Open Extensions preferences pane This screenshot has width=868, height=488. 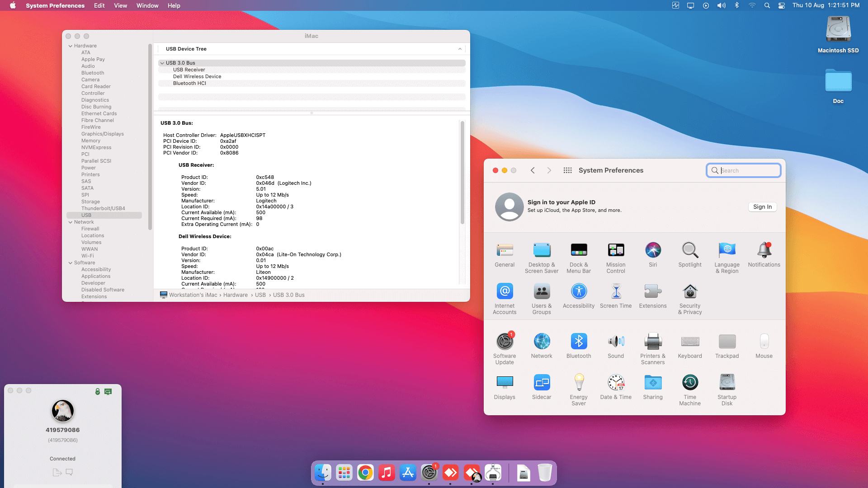point(653,296)
